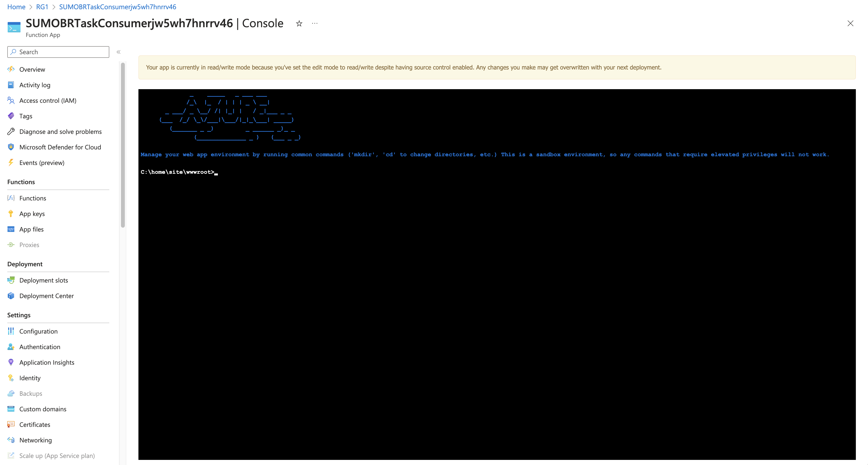The height and width of the screenshot is (465, 868).
Task: Open Application Insights settings
Action: click(x=46, y=362)
